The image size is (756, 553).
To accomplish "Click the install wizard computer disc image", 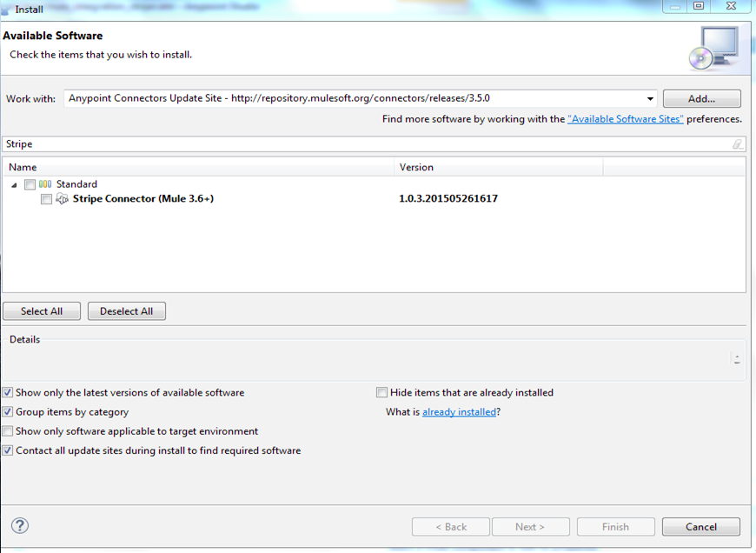I will 714,48.
